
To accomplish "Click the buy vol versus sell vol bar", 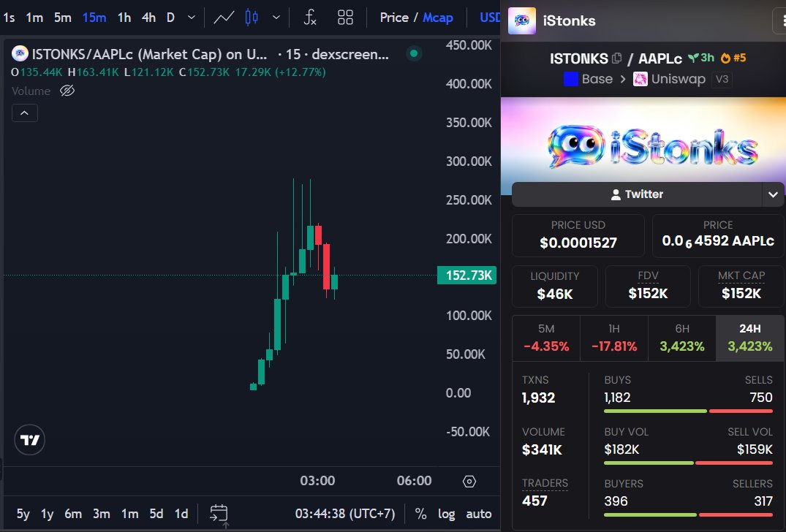I will click(x=688, y=463).
